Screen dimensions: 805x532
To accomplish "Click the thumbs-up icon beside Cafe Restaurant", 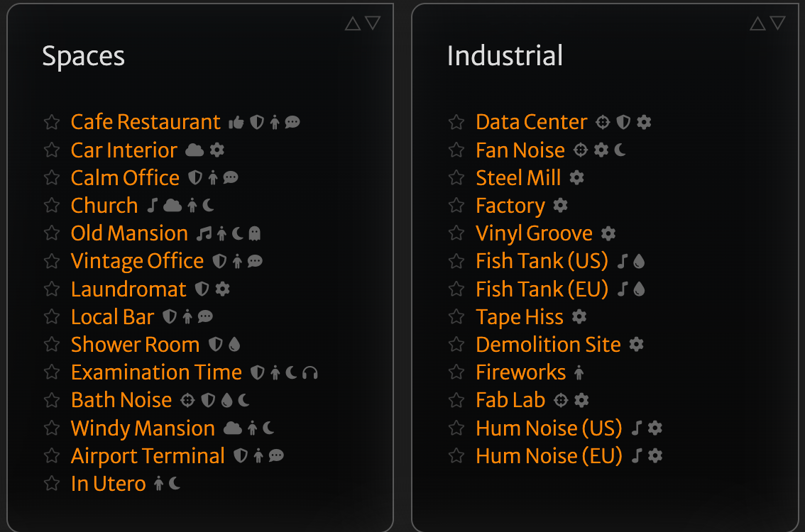I will tap(236, 123).
